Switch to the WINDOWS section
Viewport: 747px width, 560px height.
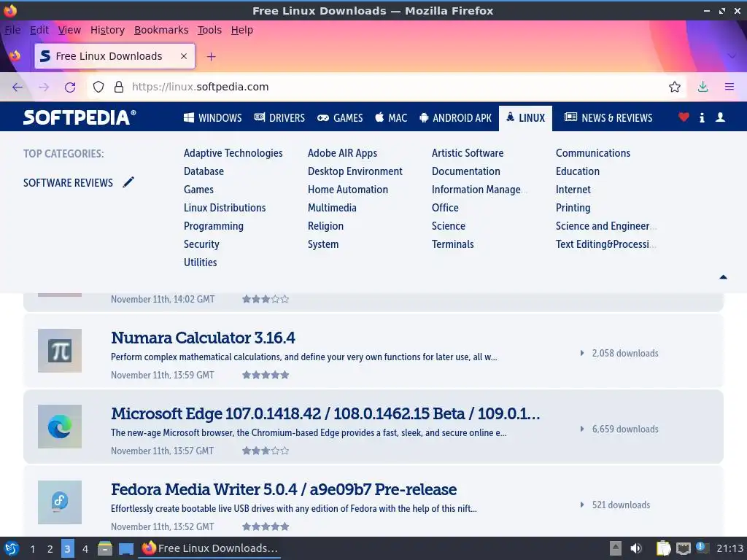[x=212, y=117]
